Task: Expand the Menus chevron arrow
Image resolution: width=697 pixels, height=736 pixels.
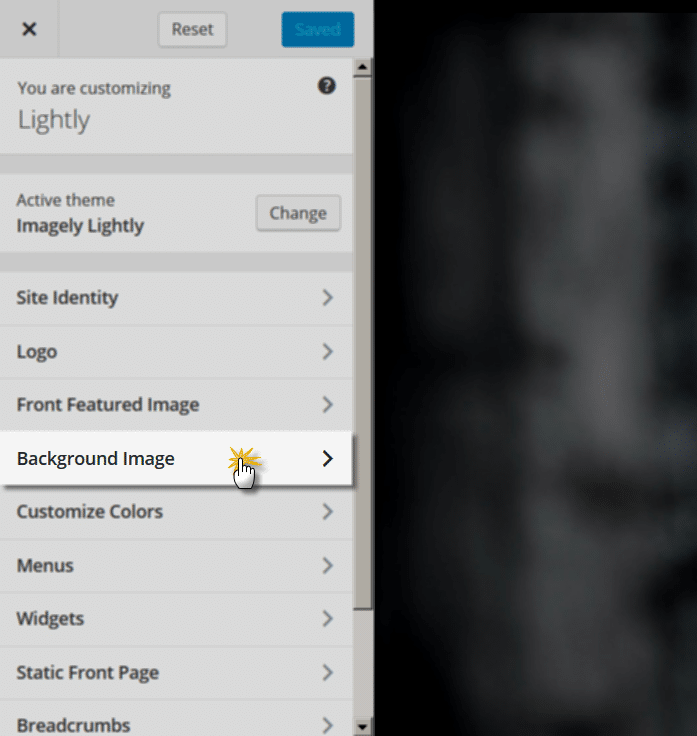Action: click(x=328, y=566)
